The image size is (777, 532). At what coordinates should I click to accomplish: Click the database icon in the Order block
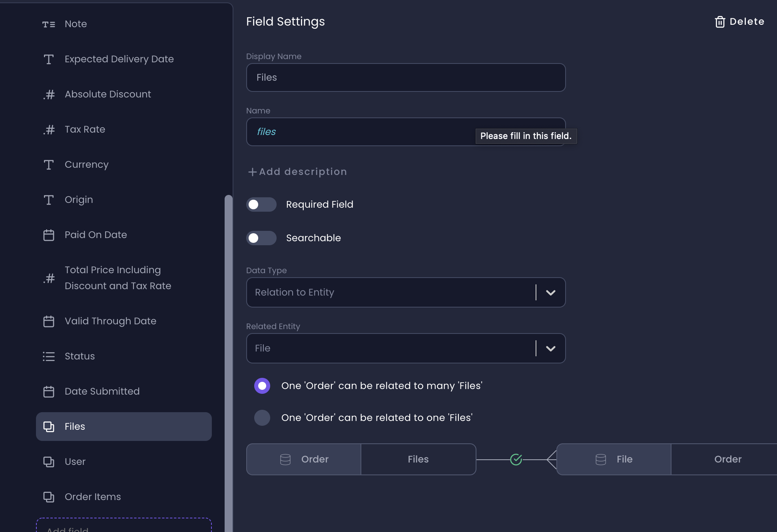285,459
